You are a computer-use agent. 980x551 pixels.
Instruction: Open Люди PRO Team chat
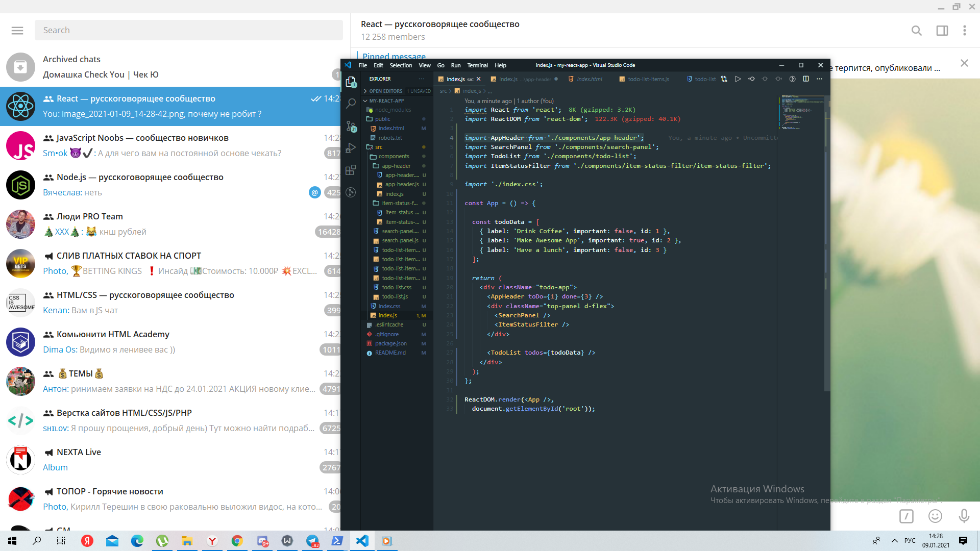coord(171,224)
